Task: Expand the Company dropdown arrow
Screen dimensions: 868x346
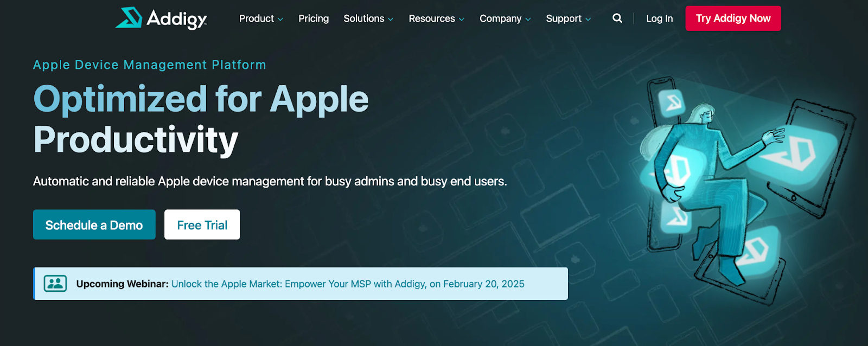Action: [x=528, y=20]
